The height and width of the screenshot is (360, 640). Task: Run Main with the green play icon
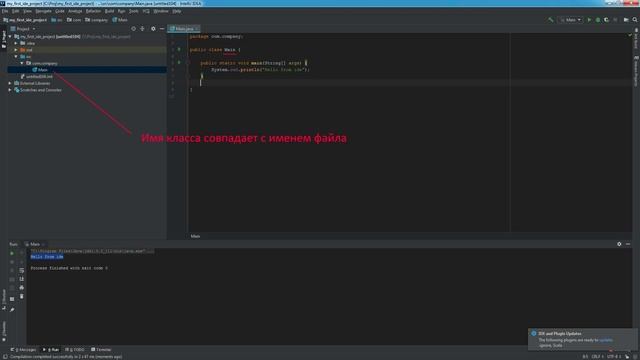pos(589,20)
